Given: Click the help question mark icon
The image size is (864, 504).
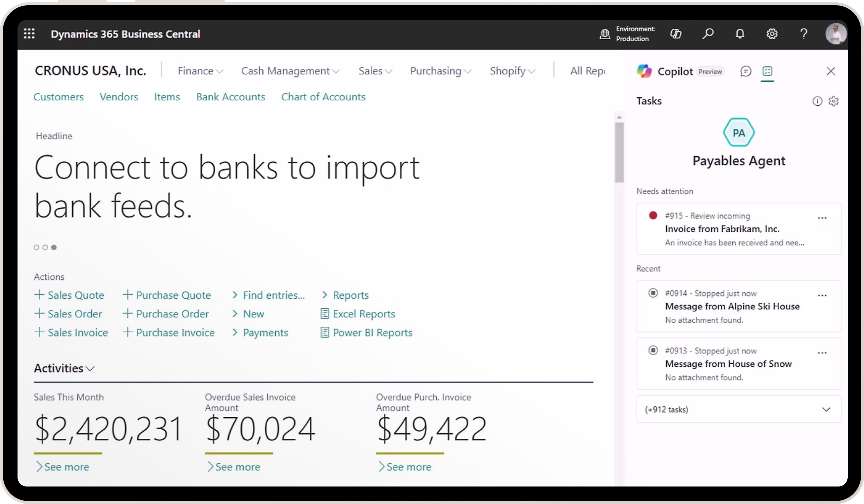Looking at the screenshot, I should click(804, 34).
